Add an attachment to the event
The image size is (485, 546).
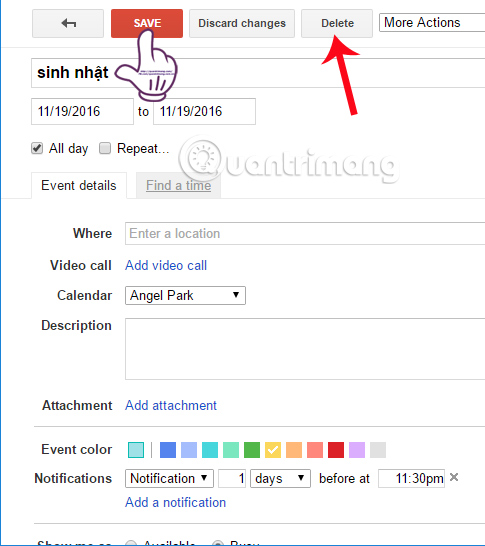click(171, 405)
